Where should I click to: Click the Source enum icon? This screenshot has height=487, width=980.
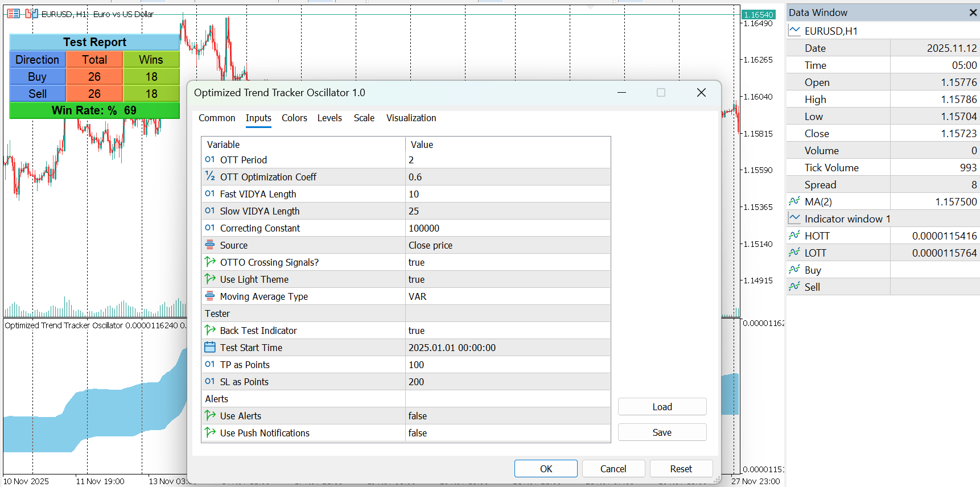[210, 245]
